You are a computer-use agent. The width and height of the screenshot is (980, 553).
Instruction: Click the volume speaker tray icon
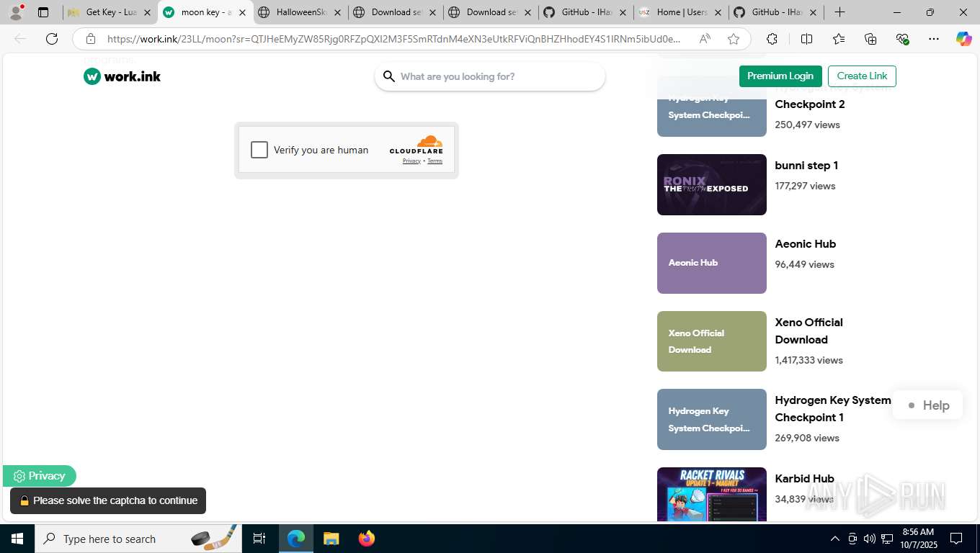870,539
